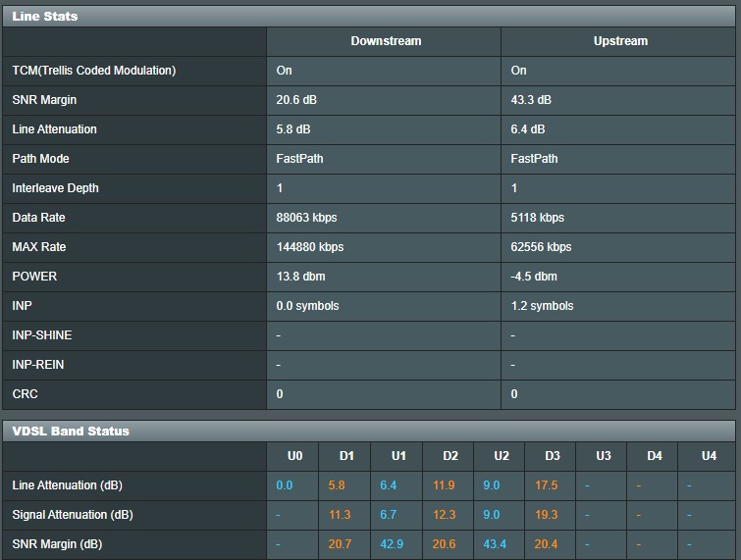This screenshot has width=741, height=560.
Task: Click the Upstream column header
Action: [620, 41]
